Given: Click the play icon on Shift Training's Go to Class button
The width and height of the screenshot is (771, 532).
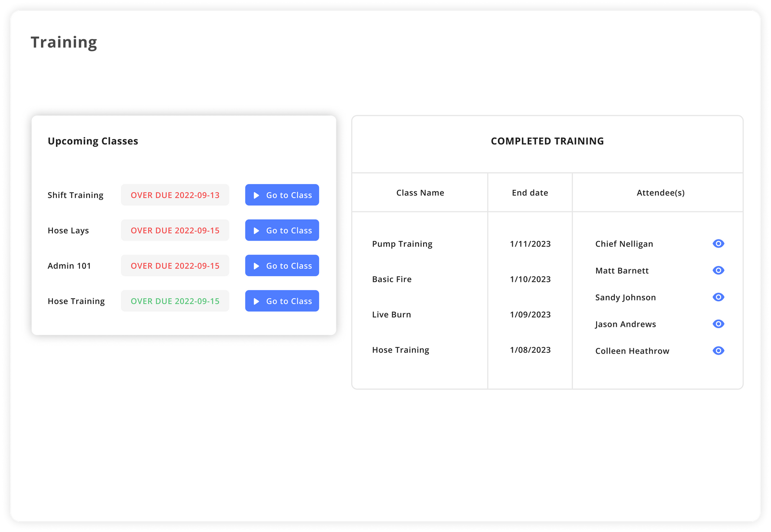Looking at the screenshot, I should 256,195.
